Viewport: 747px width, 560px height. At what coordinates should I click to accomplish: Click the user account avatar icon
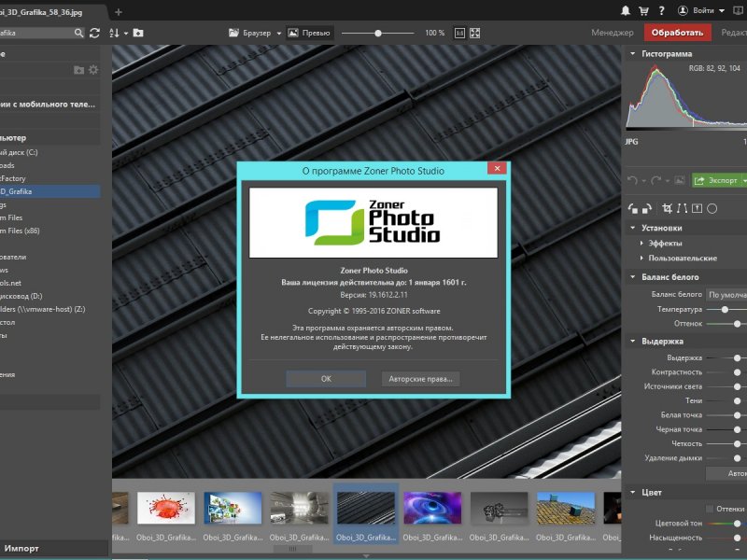pyautogui.click(x=683, y=10)
